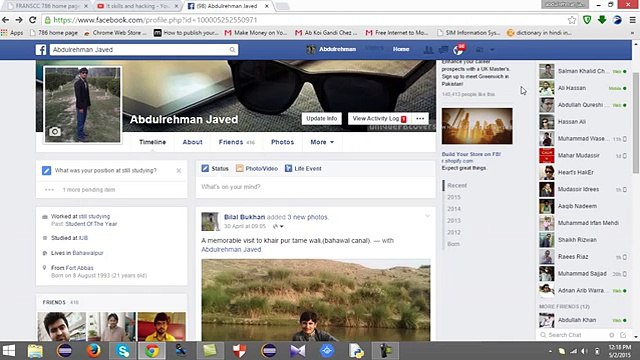The image size is (640, 360).
Task: Click Abdulrehman profile link in header
Action: (331, 49)
